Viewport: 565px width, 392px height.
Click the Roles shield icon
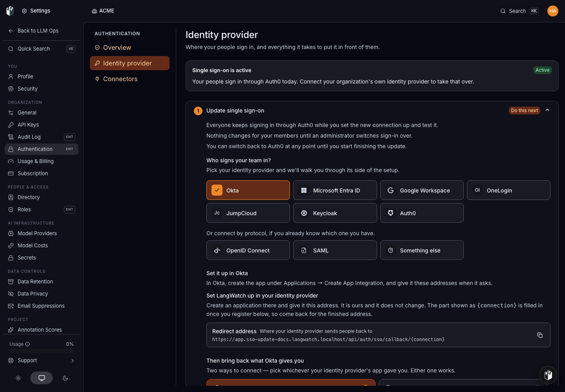(x=11, y=209)
